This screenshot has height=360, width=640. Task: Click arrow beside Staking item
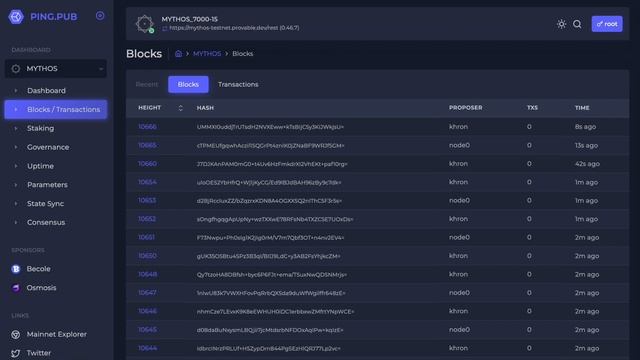(16, 128)
